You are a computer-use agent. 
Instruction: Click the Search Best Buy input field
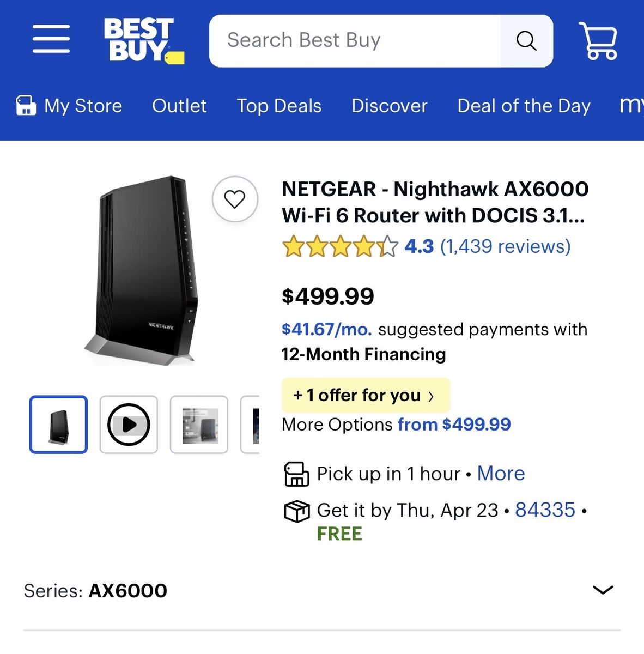point(354,40)
